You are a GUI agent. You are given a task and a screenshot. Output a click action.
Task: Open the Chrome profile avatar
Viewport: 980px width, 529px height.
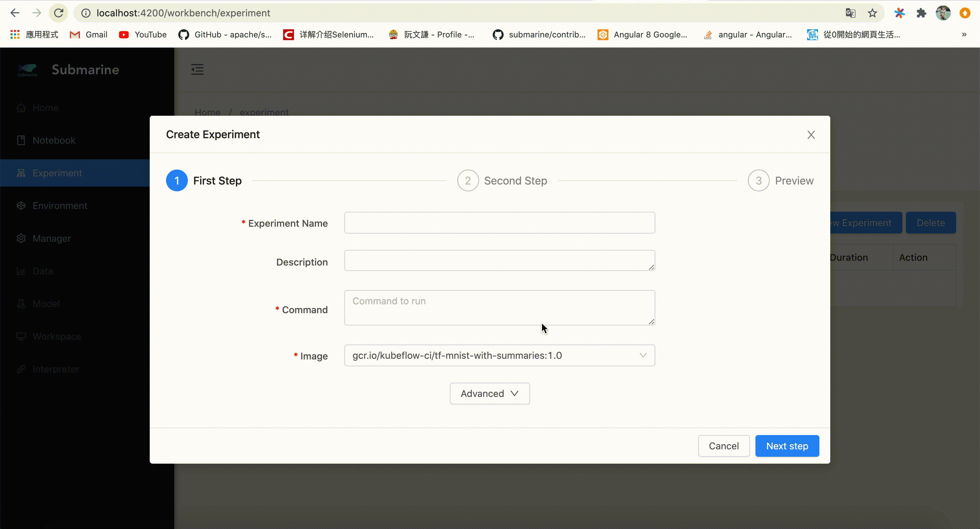(943, 13)
